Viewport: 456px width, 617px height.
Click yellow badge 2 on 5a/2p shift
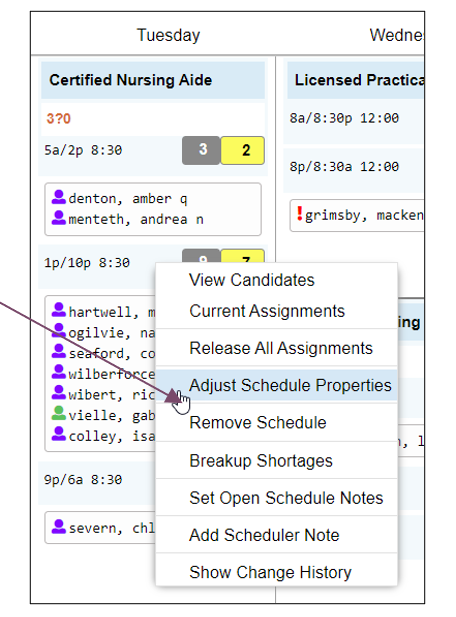pyautogui.click(x=242, y=150)
